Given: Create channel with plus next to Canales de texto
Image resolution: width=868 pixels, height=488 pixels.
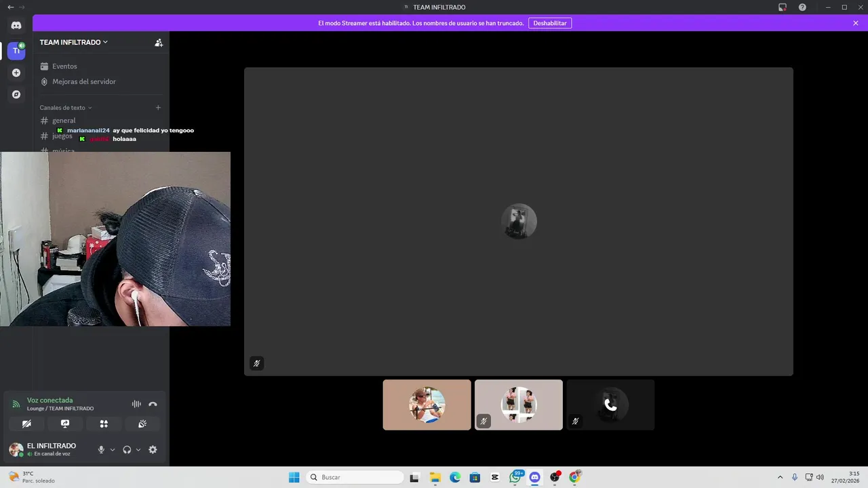Looking at the screenshot, I should tap(158, 107).
